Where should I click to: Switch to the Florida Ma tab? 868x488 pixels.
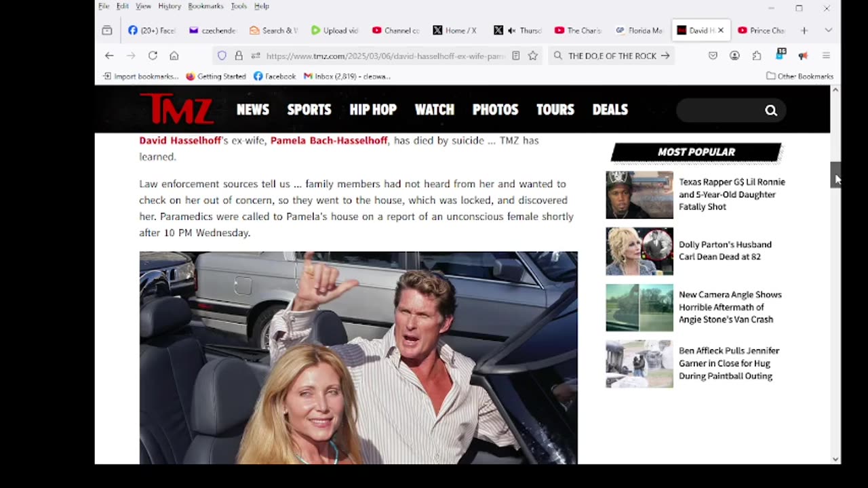point(639,30)
